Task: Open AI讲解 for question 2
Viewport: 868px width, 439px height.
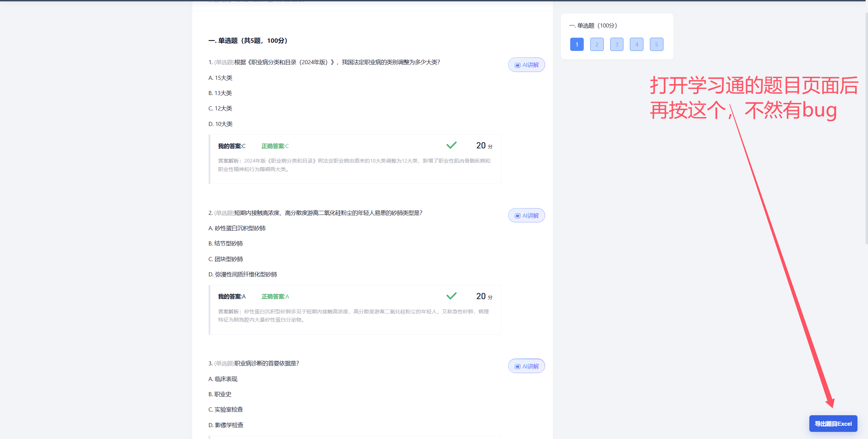Action: 526,216
